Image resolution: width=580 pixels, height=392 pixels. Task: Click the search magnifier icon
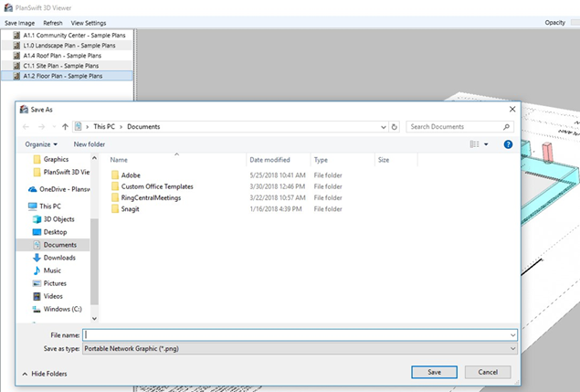[x=506, y=127]
